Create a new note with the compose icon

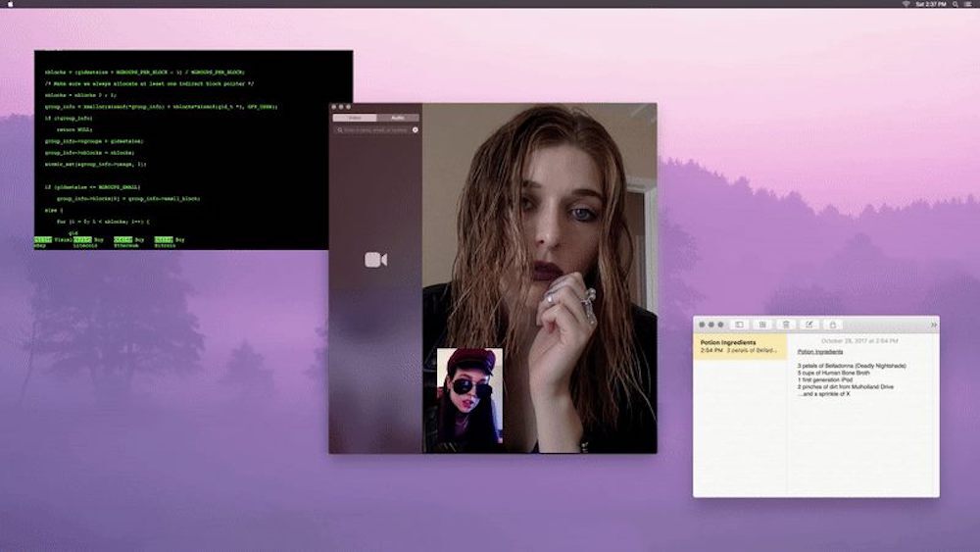pyautogui.click(x=809, y=325)
